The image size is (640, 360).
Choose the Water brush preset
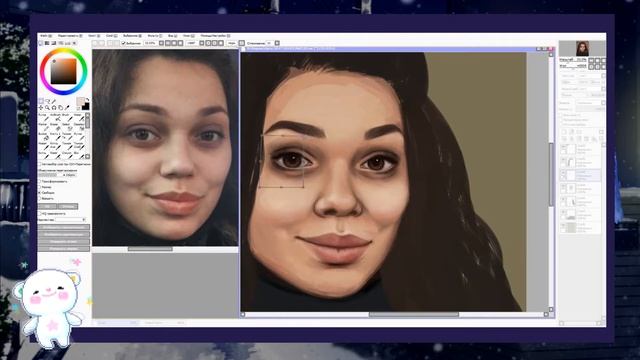click(x=81, y=118)
